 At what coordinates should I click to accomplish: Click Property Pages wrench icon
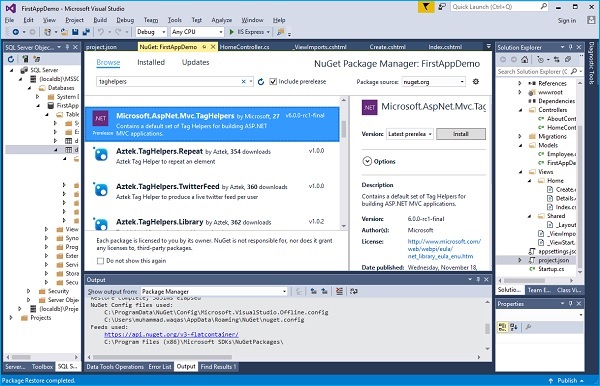[528, 327]
